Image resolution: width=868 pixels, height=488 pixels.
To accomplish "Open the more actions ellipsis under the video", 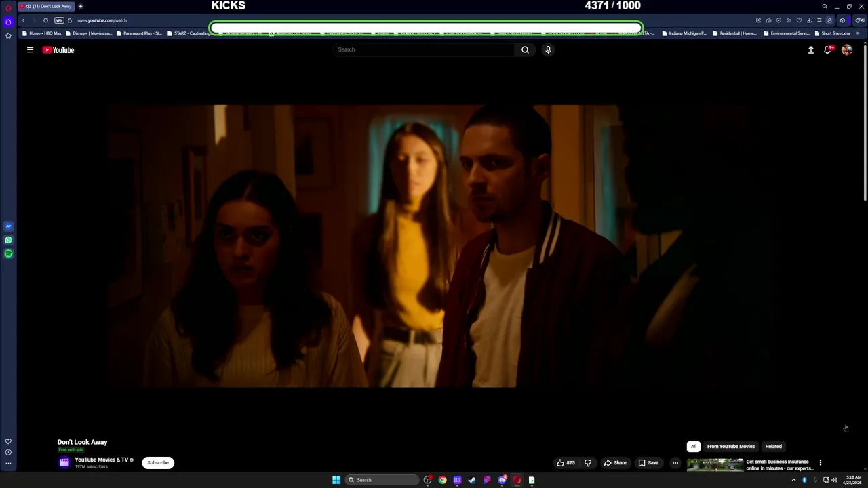I will [675, 463].
